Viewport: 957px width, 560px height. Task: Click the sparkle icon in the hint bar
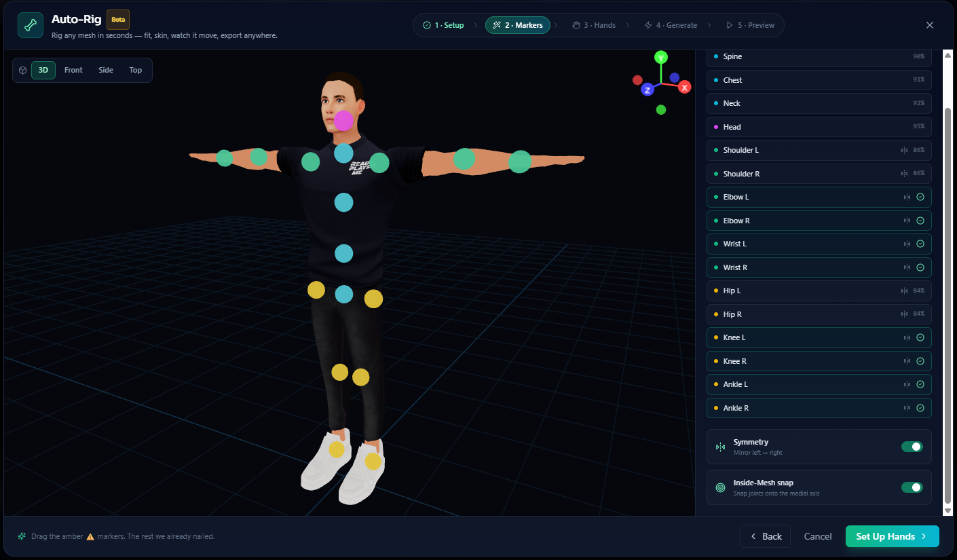[x=22, y=536]
